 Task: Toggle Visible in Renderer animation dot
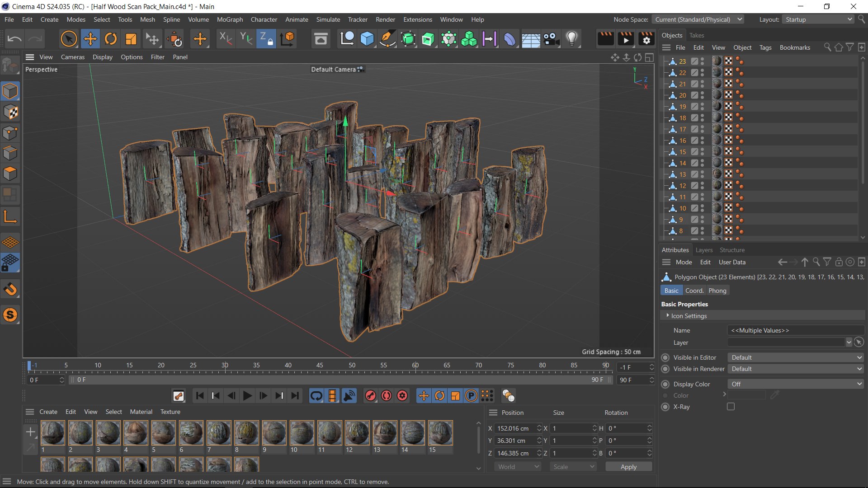(665, 369)
